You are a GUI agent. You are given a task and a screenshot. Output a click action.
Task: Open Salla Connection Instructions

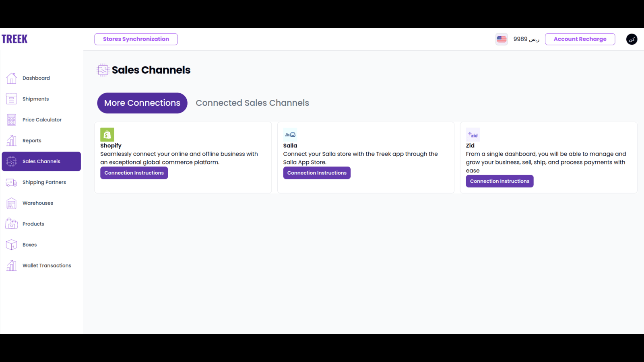tap(317, 173)
